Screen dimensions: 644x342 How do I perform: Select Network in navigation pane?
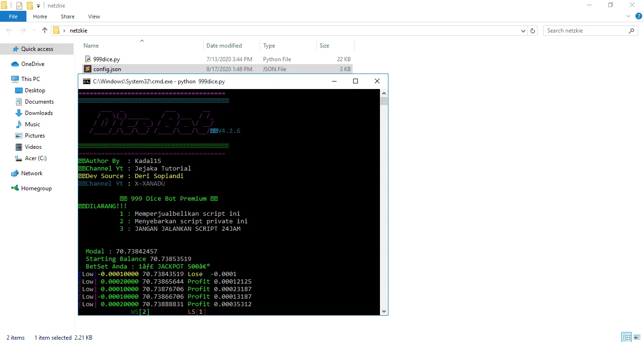click(x=32, y=173)
